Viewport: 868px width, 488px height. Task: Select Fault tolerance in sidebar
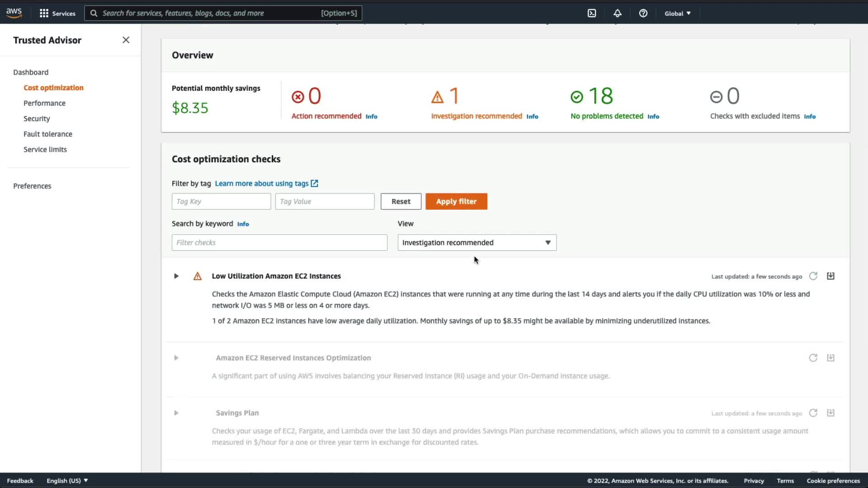click(48, 134)
